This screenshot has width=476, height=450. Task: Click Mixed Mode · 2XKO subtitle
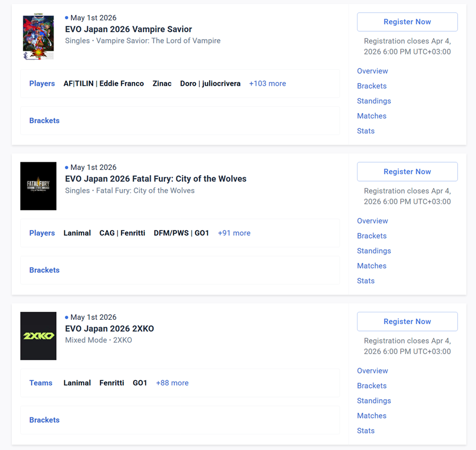tap(98, 340)
